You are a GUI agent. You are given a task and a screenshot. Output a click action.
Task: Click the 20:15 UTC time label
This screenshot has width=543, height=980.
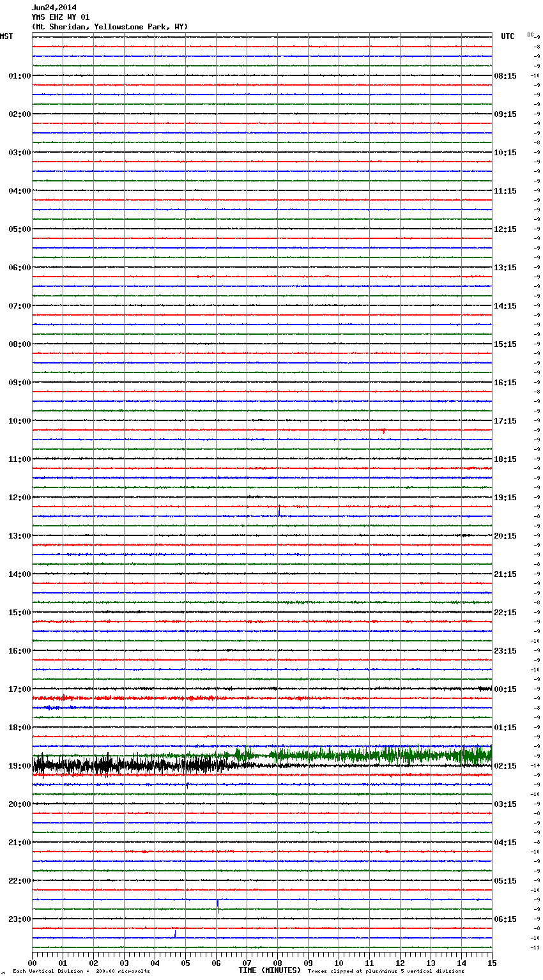(x=505, y=536)
